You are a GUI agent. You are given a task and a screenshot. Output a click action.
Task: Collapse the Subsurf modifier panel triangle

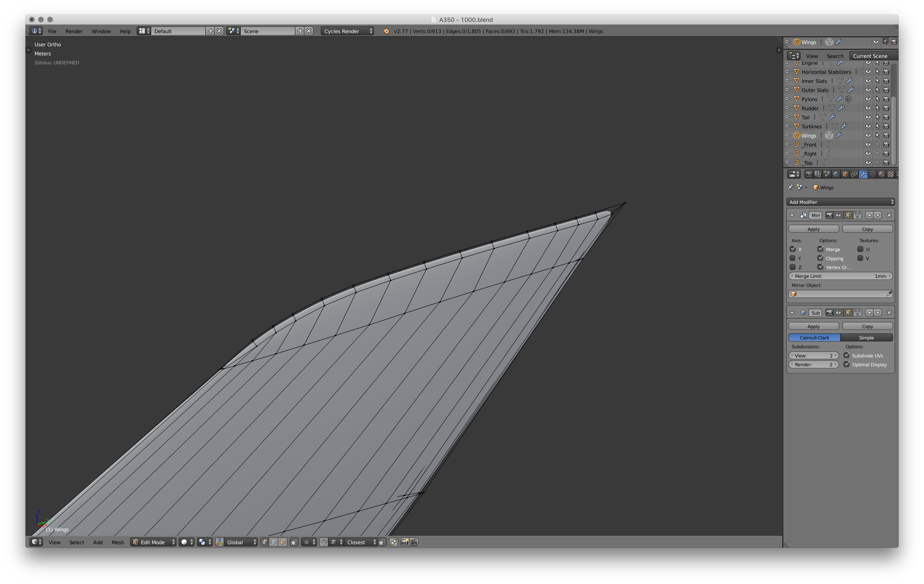tap(792, 312)
